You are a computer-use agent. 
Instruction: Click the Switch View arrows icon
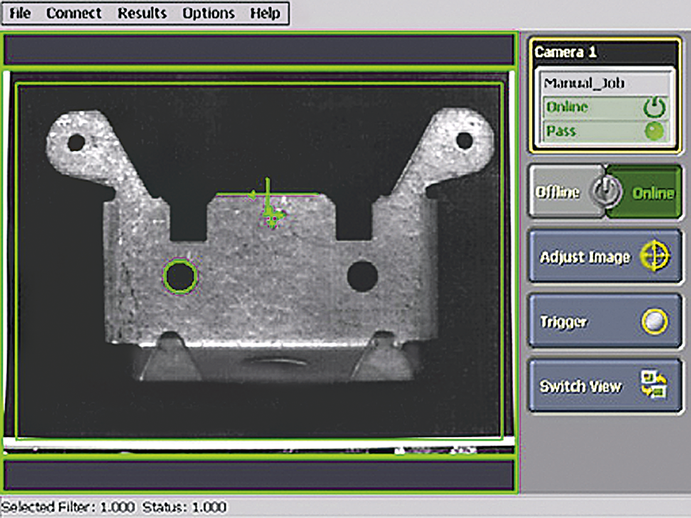(x=653, y=387)
